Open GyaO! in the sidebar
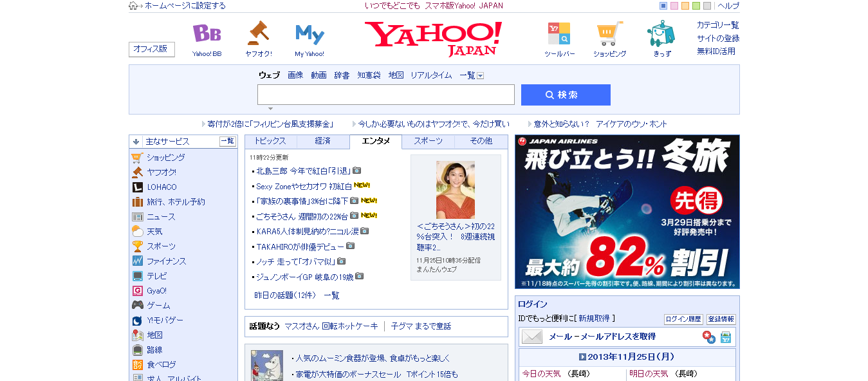Screen dimensions: 868x381 (156, 291)
